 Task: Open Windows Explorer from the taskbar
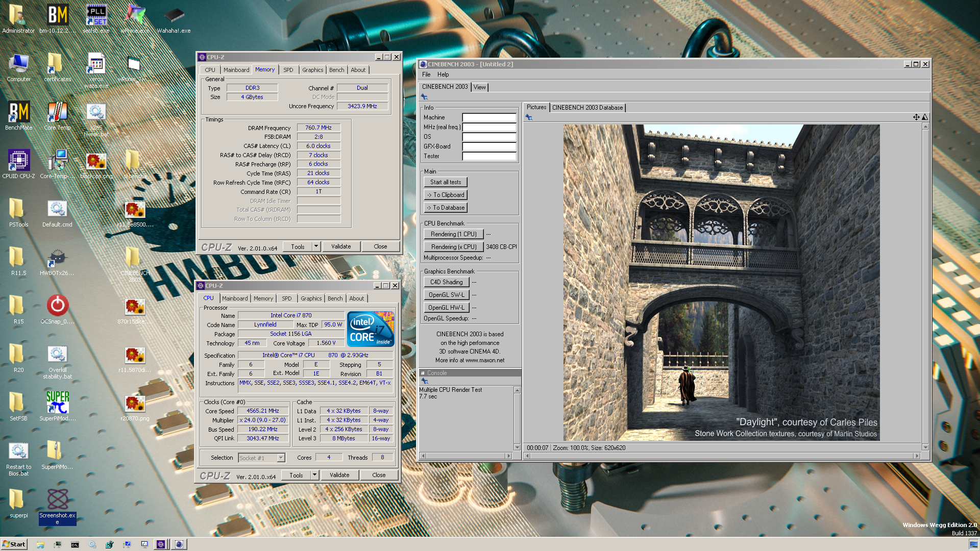pyautogui.click(x=40, y=544)
